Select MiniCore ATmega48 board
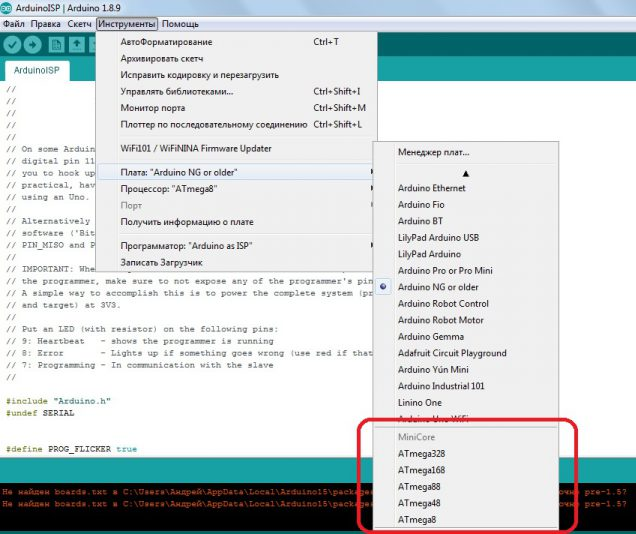Image resolution: width=636 pixels, height=534 pixels. tap(466, 503)
